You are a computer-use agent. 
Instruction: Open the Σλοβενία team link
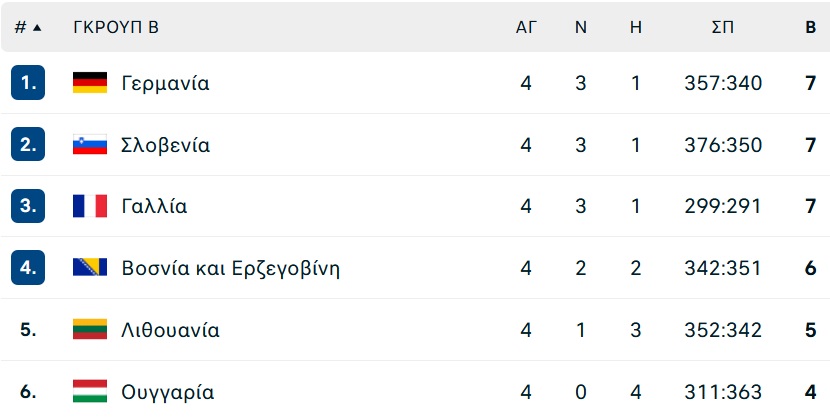click(166, 145)
